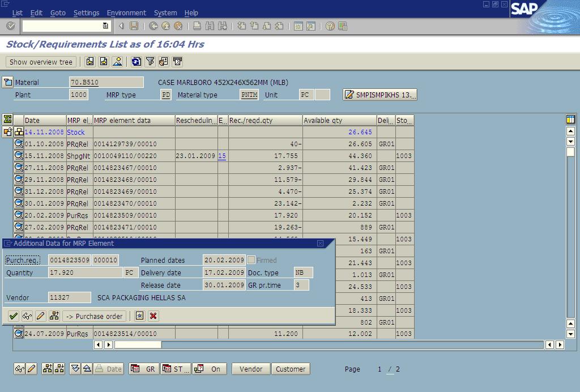The image size is (580, 392).
Task: Click the Filter funnel icon
Action: tap(150, 61)
